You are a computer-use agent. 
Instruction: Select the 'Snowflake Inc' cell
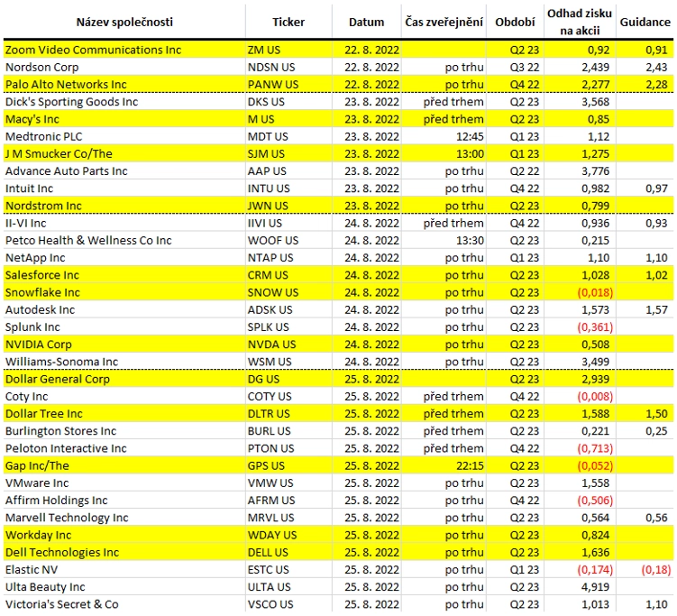(x=124, y=292)
